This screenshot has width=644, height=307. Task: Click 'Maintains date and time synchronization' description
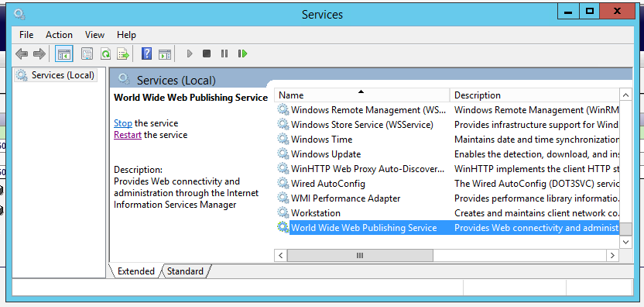[x=537, y=140]
